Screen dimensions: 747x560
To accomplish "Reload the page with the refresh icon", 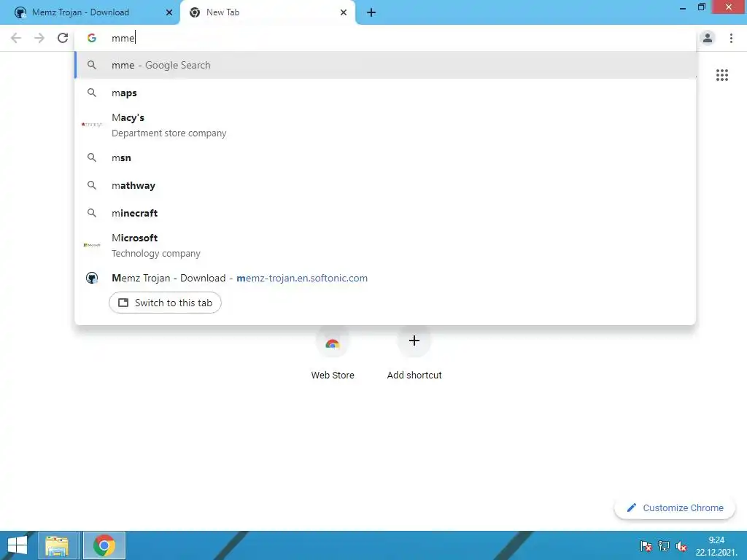I will [63, 38].
